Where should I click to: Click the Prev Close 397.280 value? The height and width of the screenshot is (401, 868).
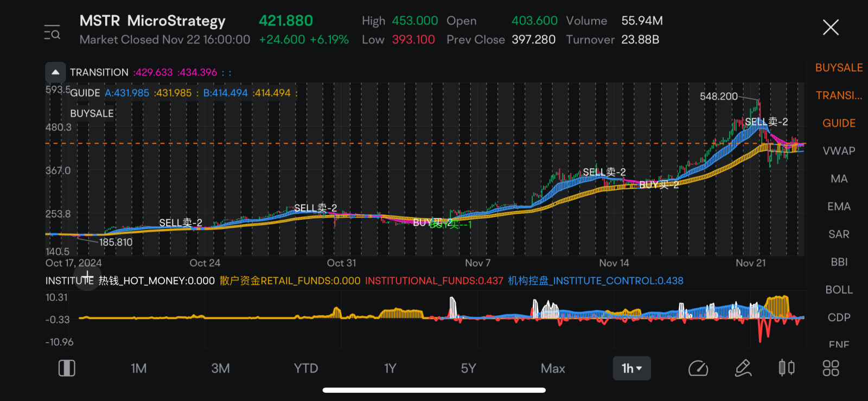[x=534, y=40]
